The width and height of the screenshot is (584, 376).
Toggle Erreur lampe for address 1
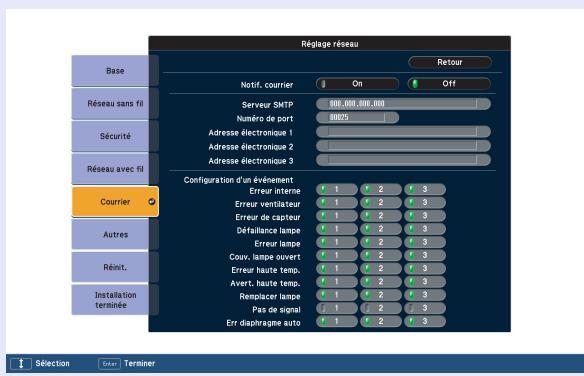(337, 242)
